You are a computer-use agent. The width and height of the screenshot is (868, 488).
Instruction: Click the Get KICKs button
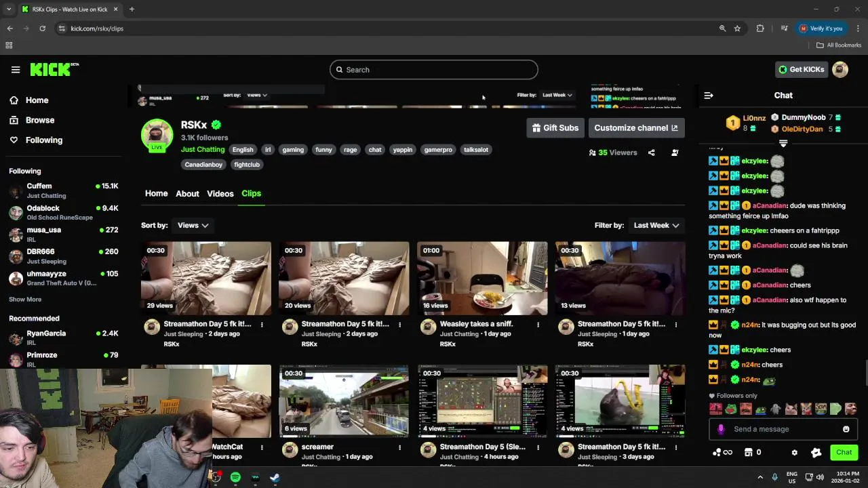(x=802, y=69)
